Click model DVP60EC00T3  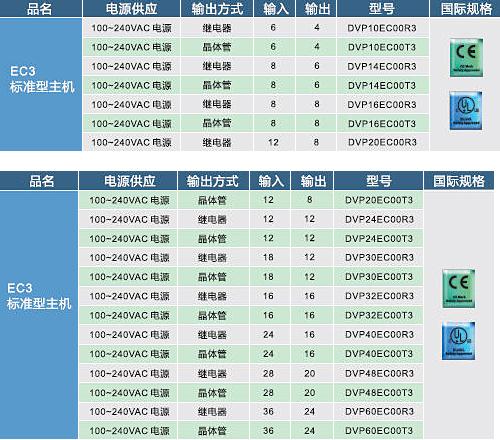point(379,431)
